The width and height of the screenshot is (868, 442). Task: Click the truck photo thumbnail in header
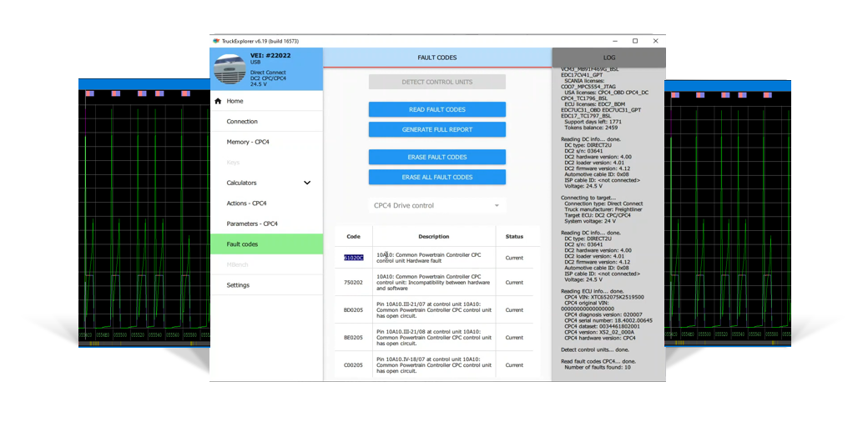[x=230, y=69]
